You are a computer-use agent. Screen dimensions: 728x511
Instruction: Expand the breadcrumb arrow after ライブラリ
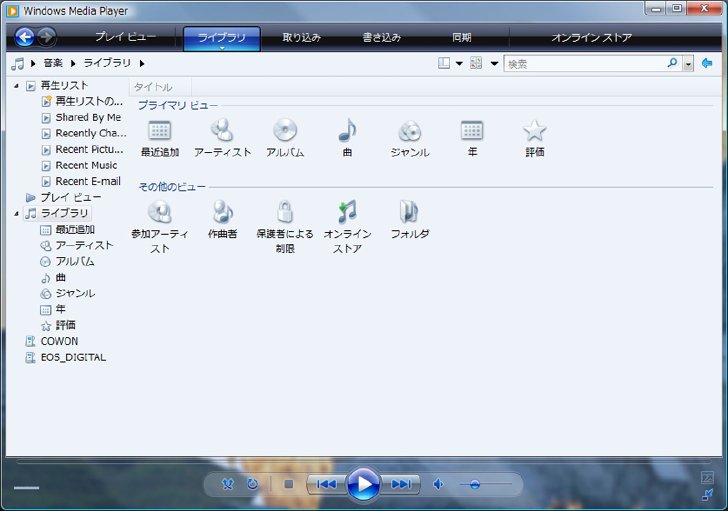click(142, 63)
